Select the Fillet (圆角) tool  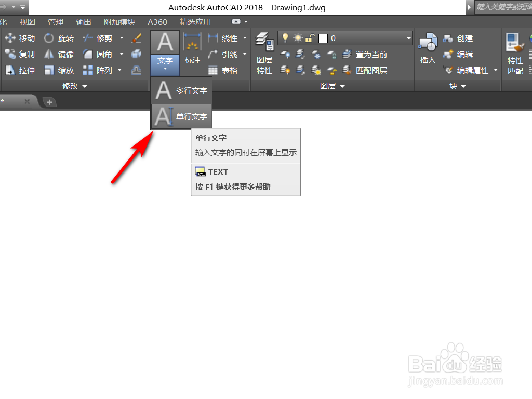point(98,54)
